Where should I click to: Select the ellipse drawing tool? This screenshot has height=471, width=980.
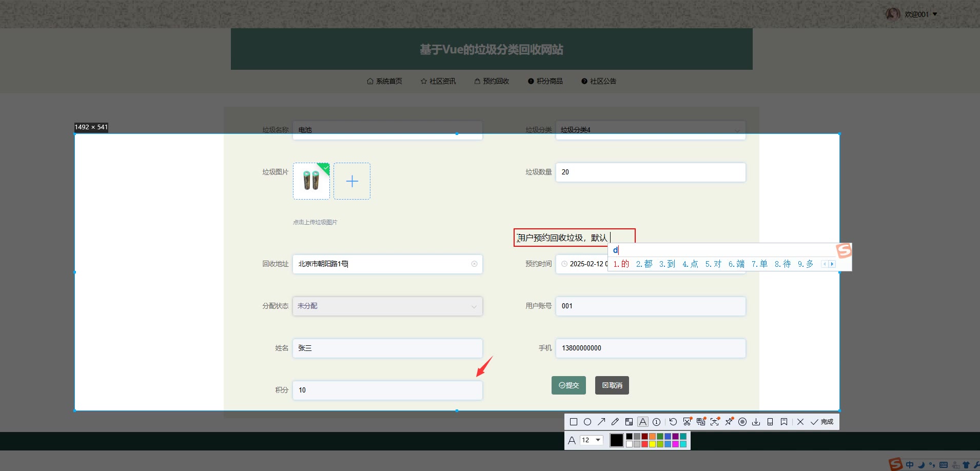point(587,422)
